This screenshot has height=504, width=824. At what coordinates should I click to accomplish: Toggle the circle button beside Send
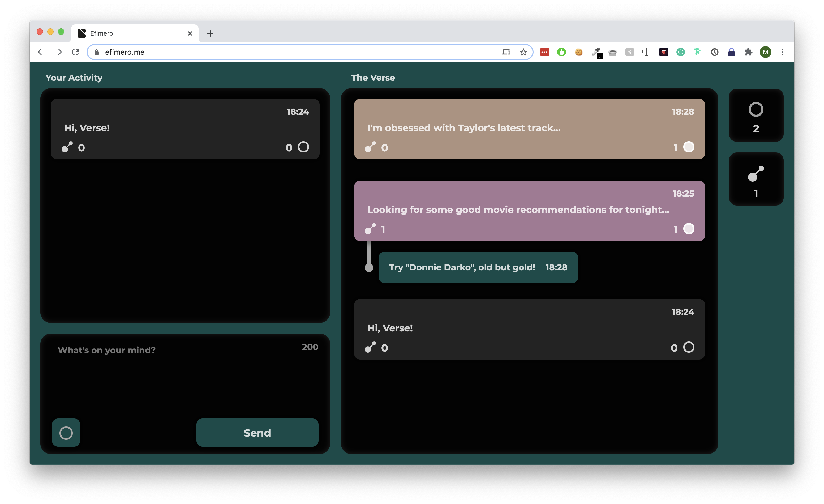tap(66, 433)
